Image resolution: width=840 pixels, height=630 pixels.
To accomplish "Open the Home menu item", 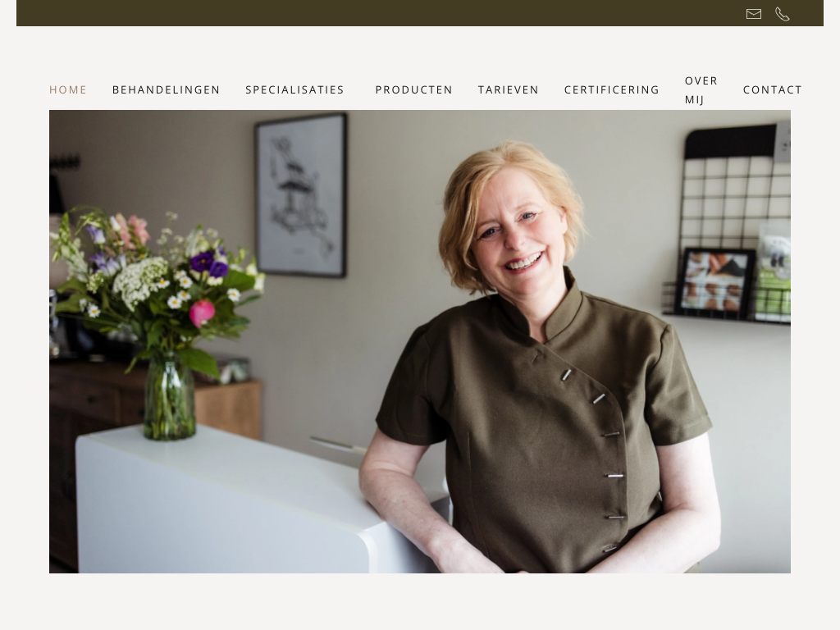I will point(68,89).
